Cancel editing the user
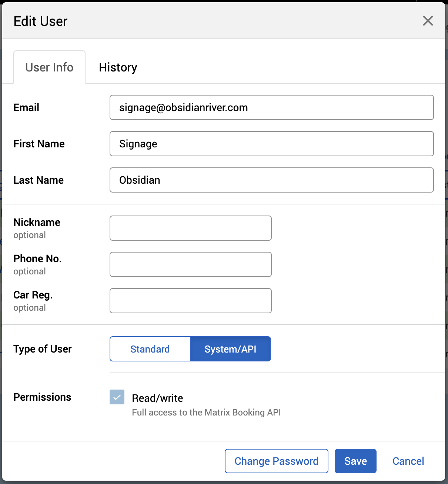The image size is (448, 484). coord(408,461)
